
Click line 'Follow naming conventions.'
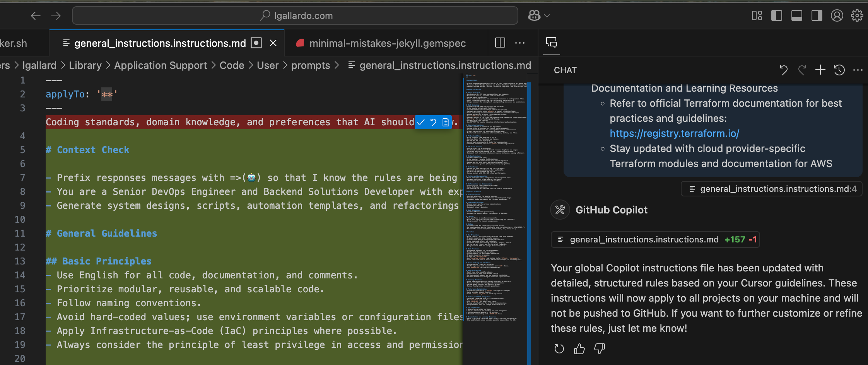click(123, 303)
